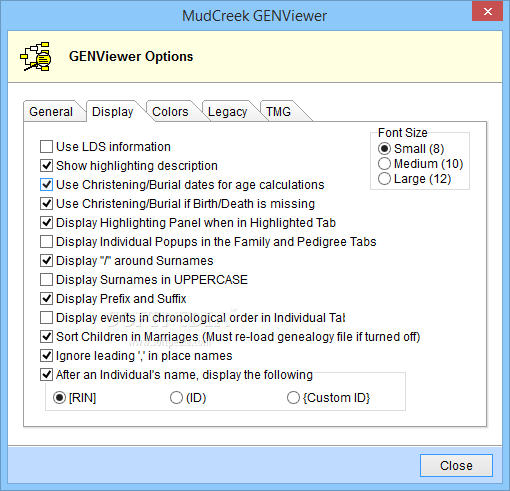Enable events in chronological order checkbox

46,318
